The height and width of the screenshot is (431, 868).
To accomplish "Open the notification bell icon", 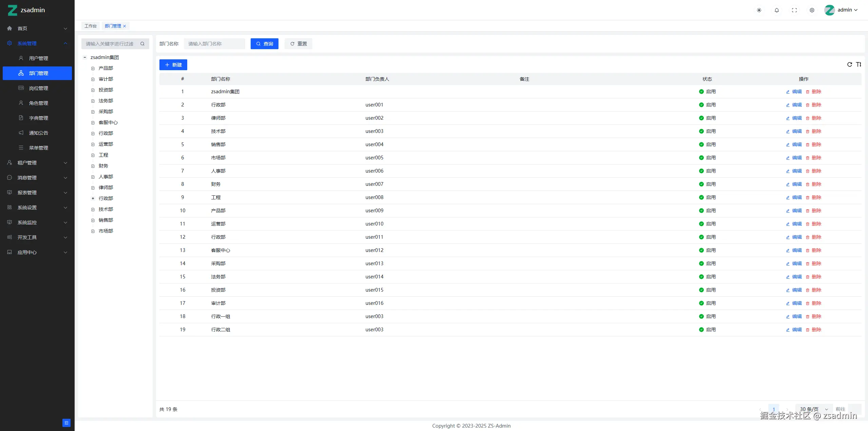I will pos(777,10).
